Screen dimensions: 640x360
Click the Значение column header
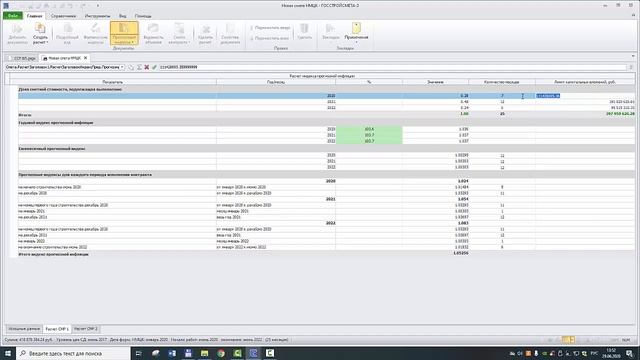436,82
